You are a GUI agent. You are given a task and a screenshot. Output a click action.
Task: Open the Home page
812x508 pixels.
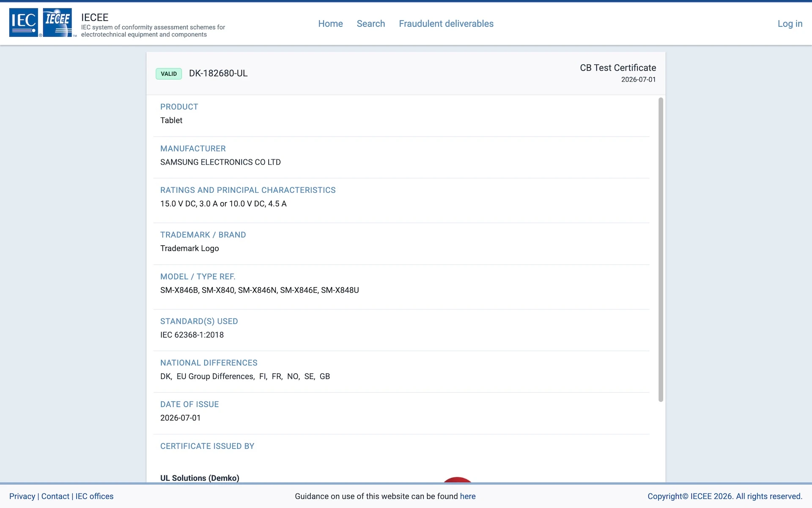tap(330, 24)
